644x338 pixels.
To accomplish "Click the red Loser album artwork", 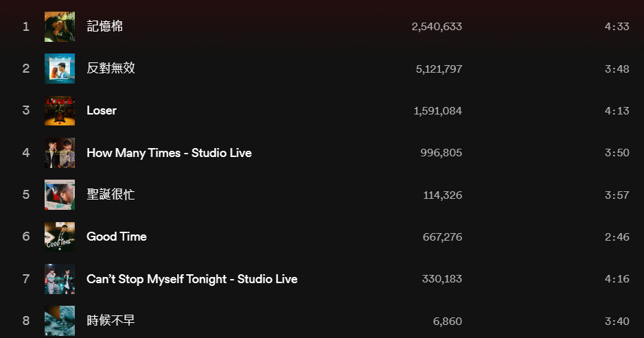I will [60, 111].
